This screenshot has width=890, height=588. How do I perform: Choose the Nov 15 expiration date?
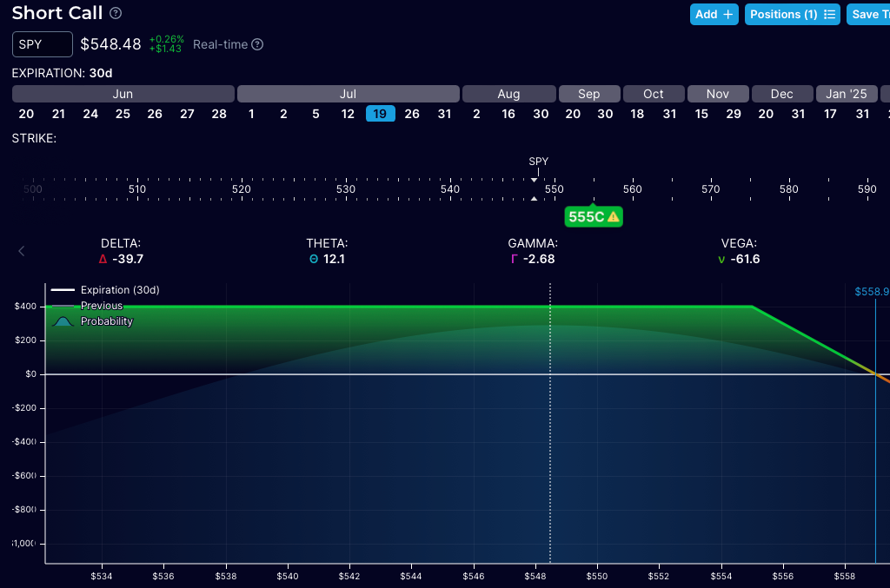point(701,114)
